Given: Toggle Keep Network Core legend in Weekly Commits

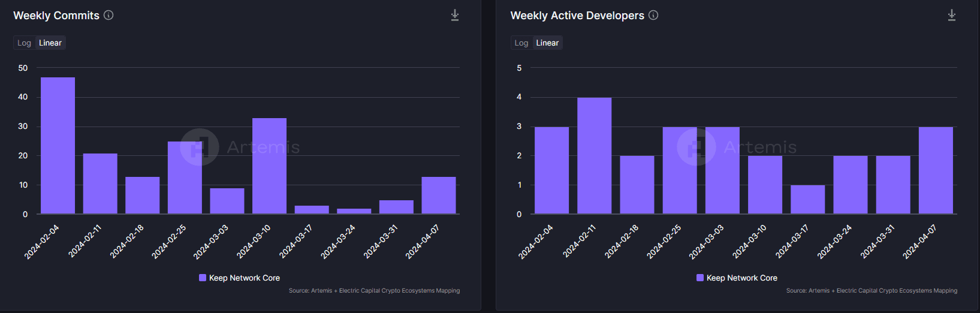Looking at the screenshot, I should point(240,278).
